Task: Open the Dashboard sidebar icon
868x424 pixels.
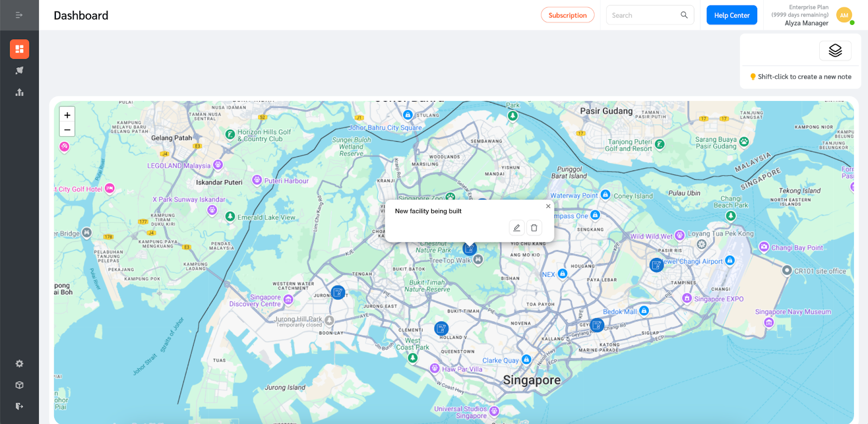Action: (20, 49)
